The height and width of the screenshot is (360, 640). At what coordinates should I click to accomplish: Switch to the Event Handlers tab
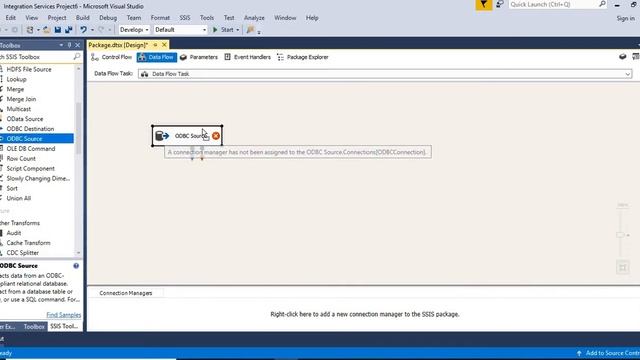point(247,57)
